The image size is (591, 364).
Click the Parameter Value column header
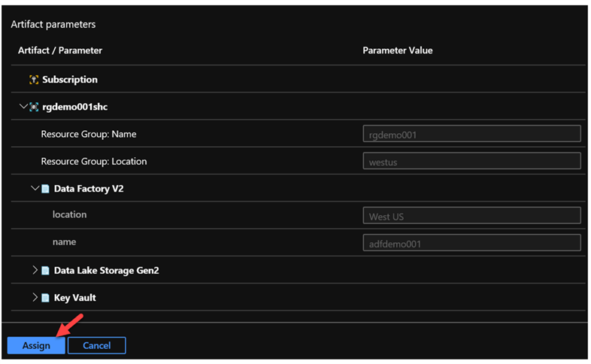pos(397,50)
